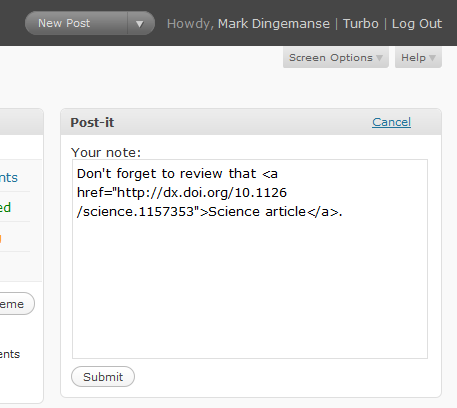The height and width of the screenshot is (408, 457).
Task: Click the left widget's gray header bar
Action: click(x=21, y=122)
